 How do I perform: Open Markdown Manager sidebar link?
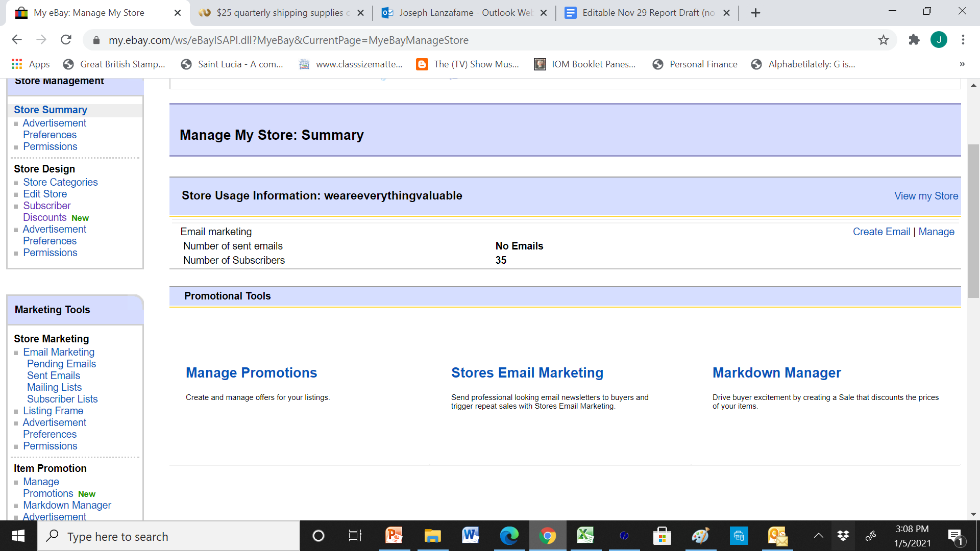[67, 505]
